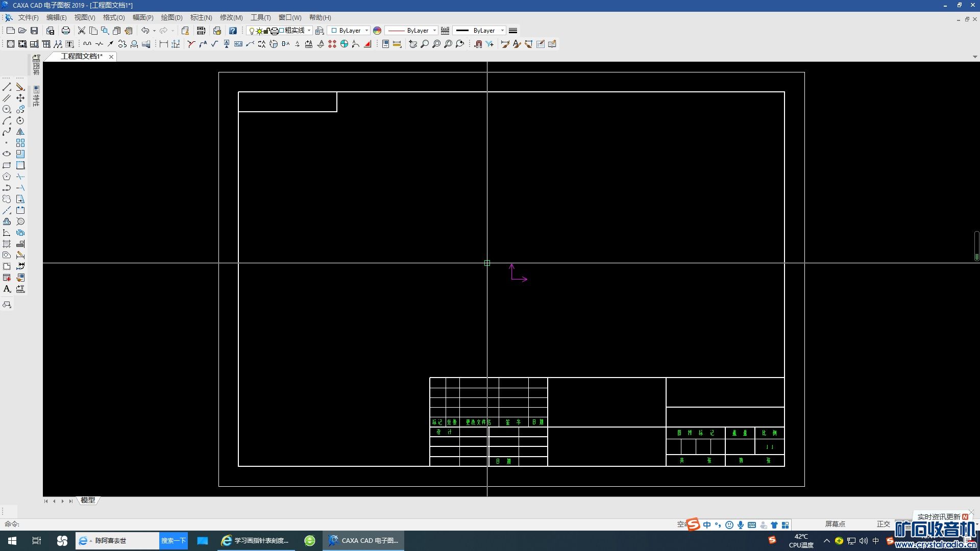Viewport: 980px width, 551px height.
Task: Save the drawing with the floppy disk icon
Action: tap(34, 31)
